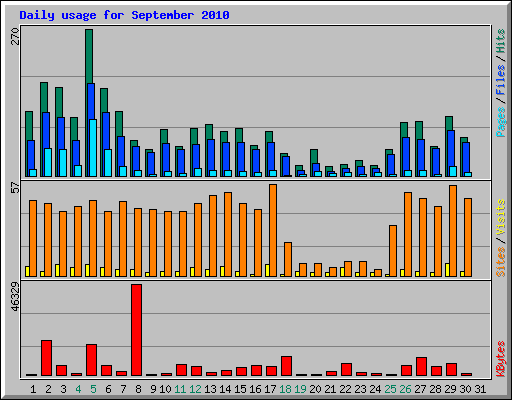The image size is (512, 400).
Task: Click the '46329' axis label
Action: tap(15, 297)
